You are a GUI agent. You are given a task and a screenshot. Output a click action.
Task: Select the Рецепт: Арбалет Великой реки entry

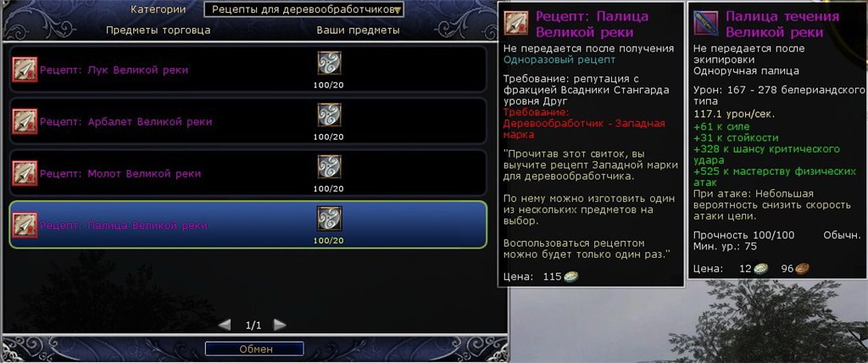click(248, 122)
